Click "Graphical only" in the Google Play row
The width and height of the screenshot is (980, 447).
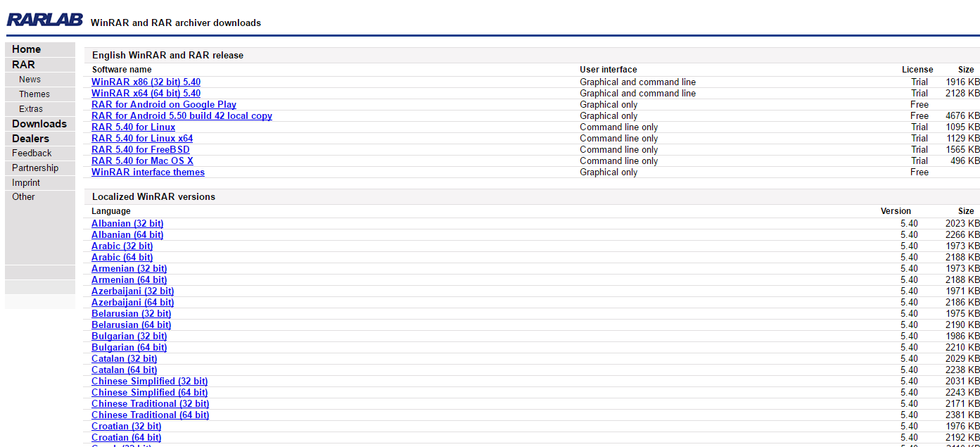[x=609, y=105]
